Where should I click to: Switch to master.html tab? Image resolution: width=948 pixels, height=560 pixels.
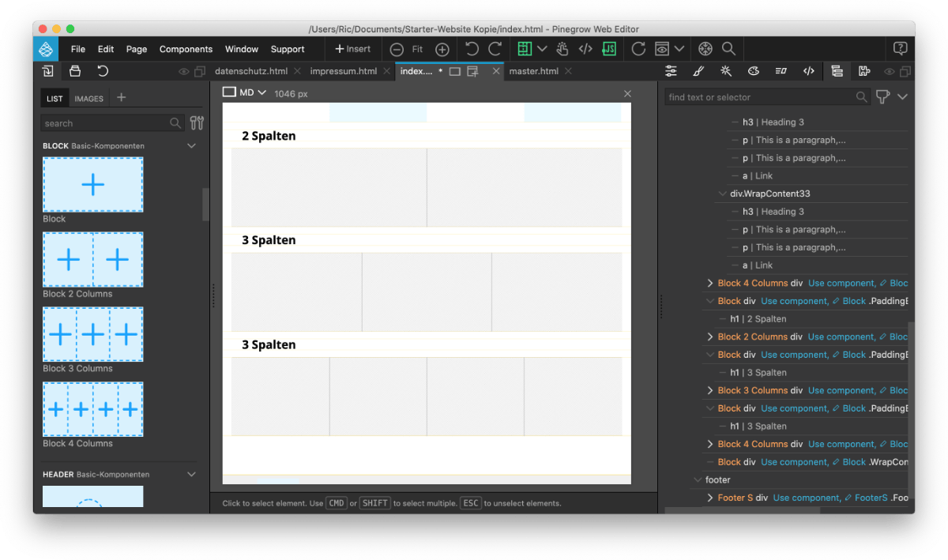[x=534, y=71]
